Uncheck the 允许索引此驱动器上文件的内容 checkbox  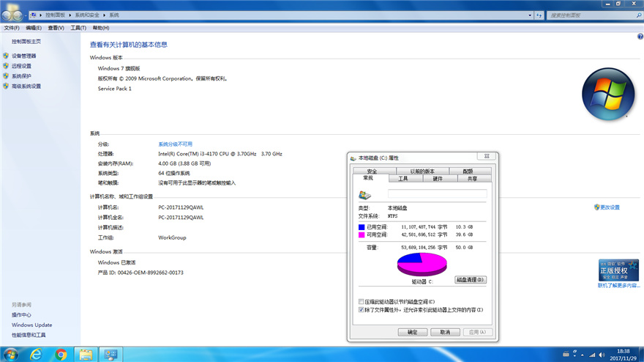coord(361,310)
